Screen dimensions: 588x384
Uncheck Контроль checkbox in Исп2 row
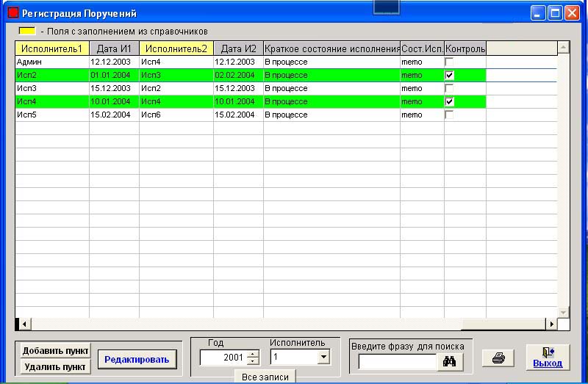tap(449, 76)
